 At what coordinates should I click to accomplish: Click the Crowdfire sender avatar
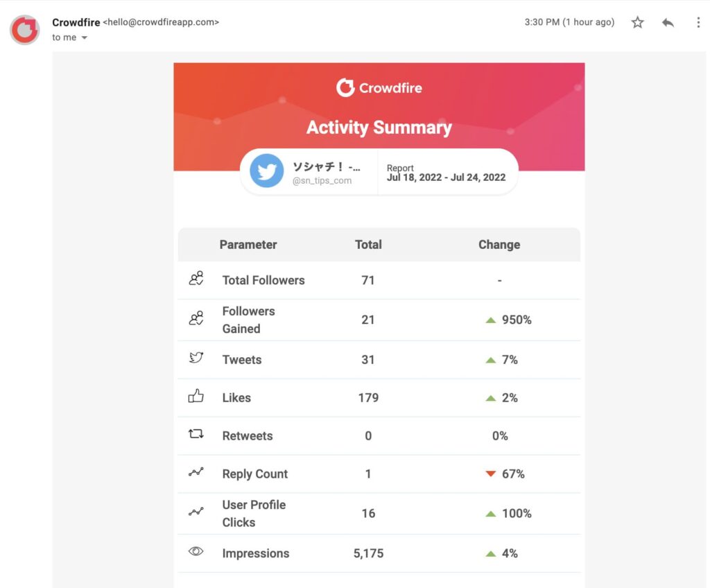24,29
